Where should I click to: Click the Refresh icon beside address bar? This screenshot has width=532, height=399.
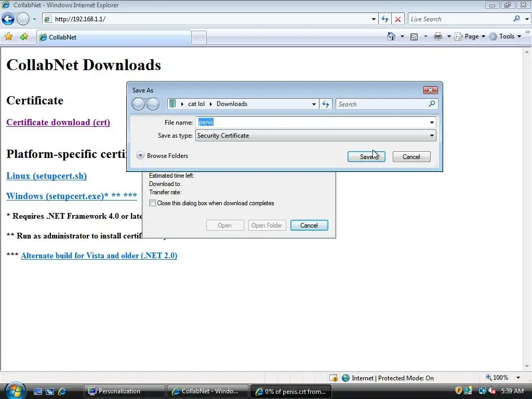click(x=385, y=19)
